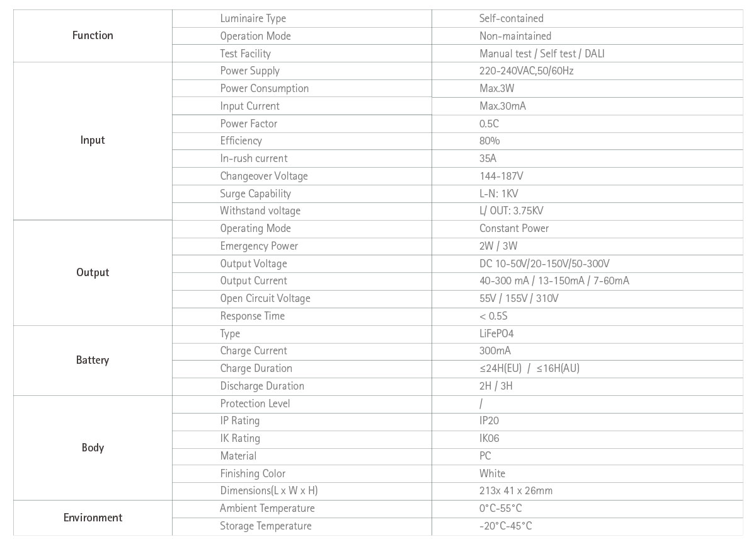
Task: Click the Open Circuit Voltage label
Action: [x=265, y=298]
